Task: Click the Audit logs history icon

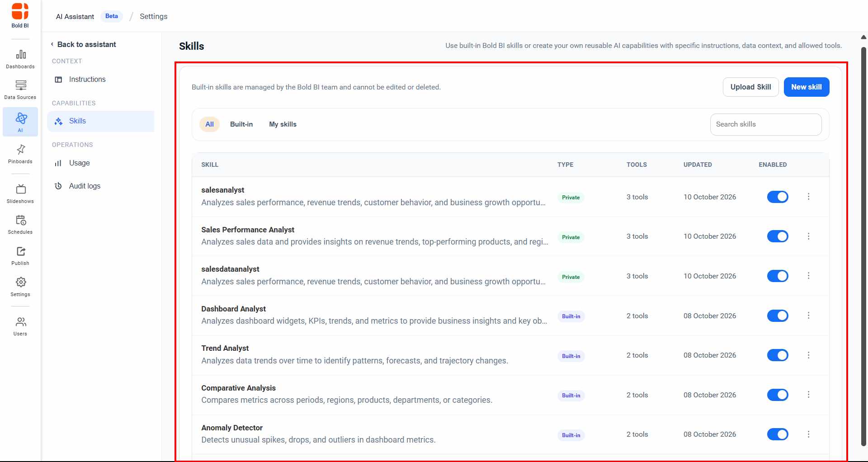Action: pos(58,186)
